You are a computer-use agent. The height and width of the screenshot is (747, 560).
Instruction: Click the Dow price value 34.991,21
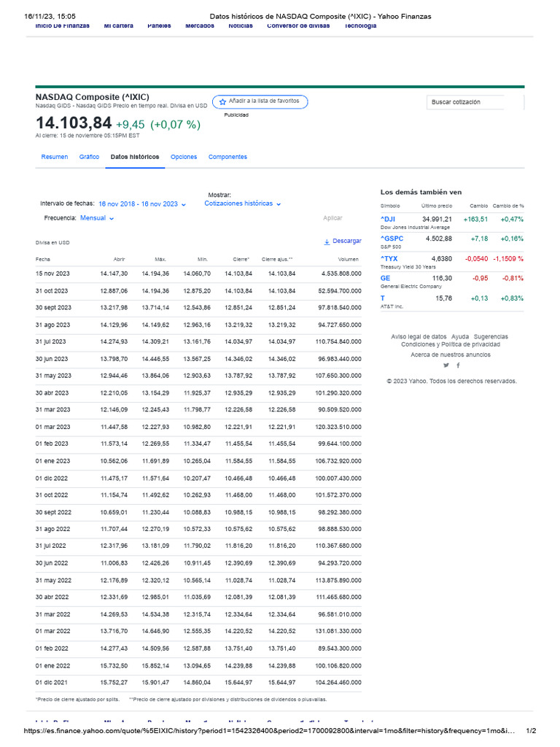(437, 219)
